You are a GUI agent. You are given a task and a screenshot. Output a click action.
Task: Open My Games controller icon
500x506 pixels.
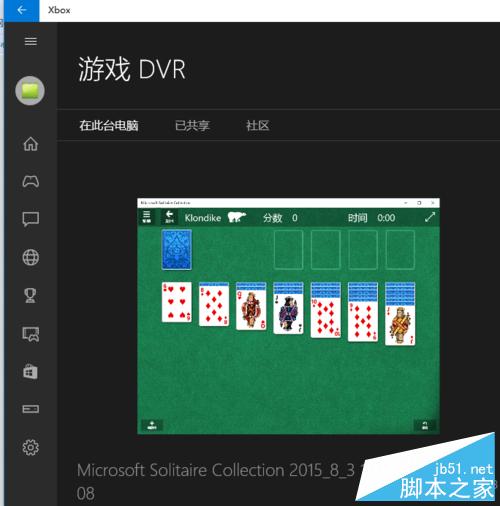pyautogui.click(x=31, y=181)
